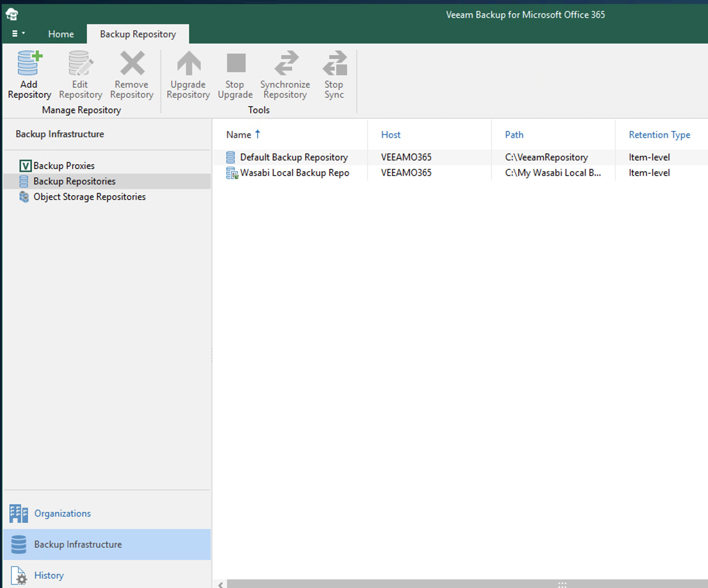Click the C:\My Wasabi Local B... path cell
This screenshot has width=708, height=588.
tap(553, 173)
